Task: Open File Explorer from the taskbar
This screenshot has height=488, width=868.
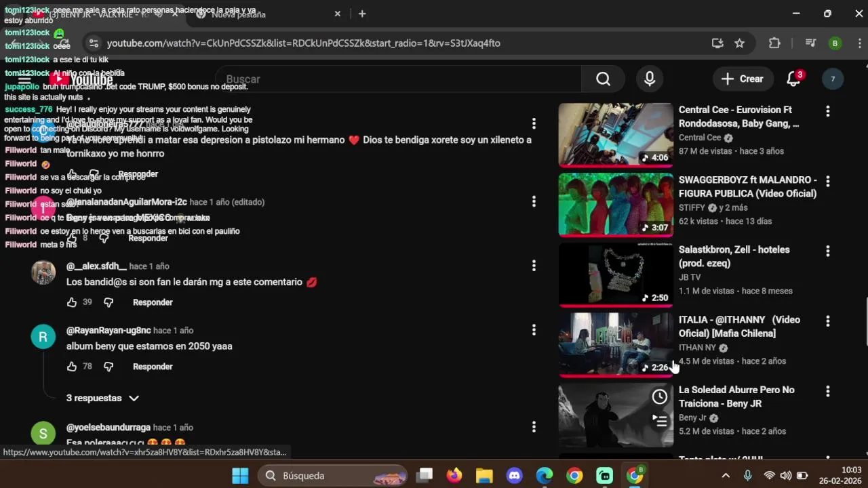Action: pos(484,476)
